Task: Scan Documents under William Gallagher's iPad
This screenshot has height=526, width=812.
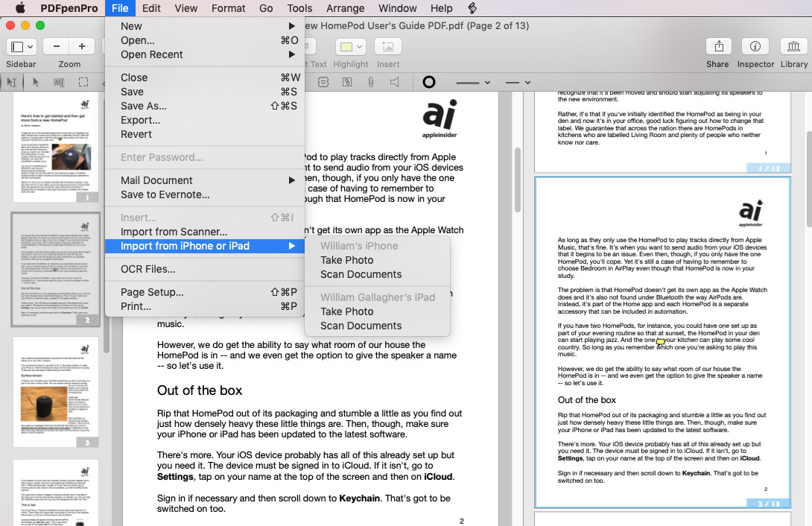Action: click(378, 326)
